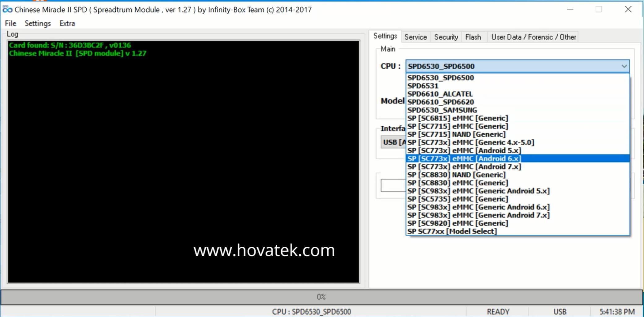Select SP [SC6815] eMMC [Generic]

517,118
